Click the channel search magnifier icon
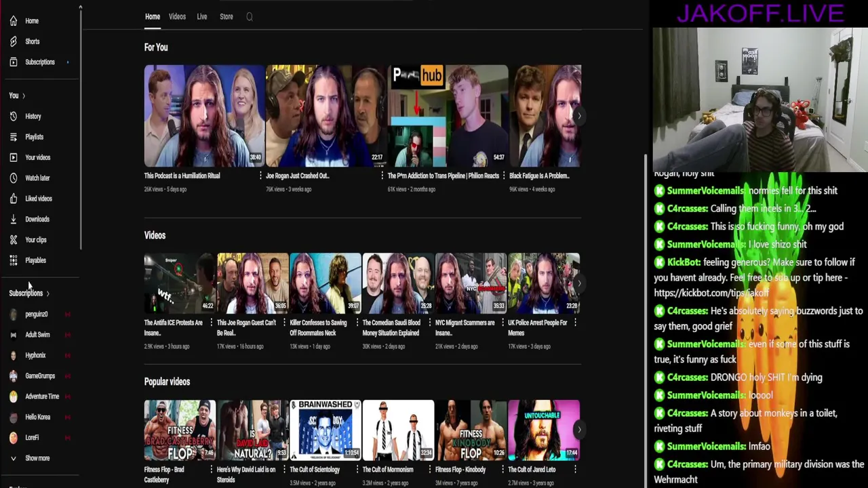Image resolution: width=868 pixels, height=488 pixels. pyautogui.click(x=250, y=17)
